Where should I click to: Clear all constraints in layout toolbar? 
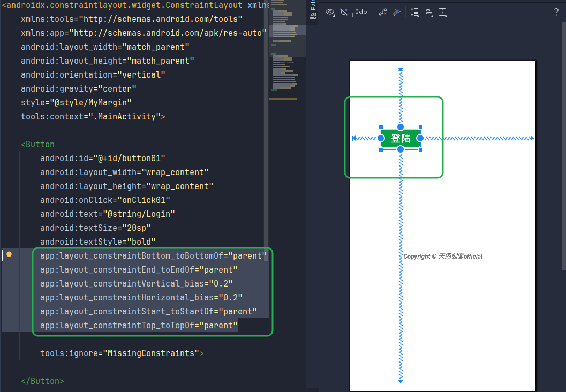click(x=382, y=12)
